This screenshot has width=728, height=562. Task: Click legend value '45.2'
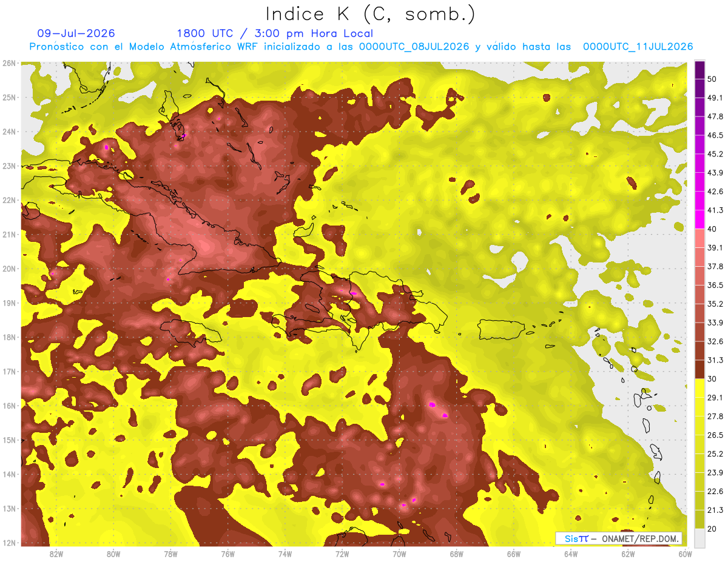tap(715, 154)
